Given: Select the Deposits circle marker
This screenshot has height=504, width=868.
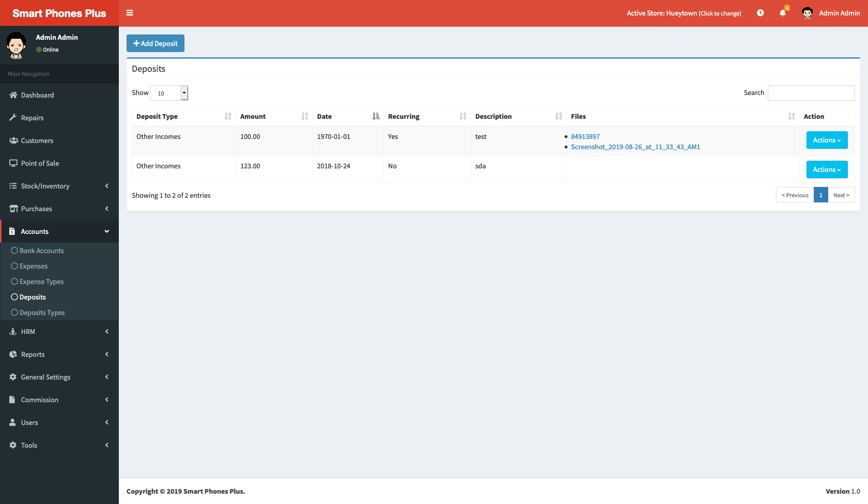Looking at the screenshot, I should coord(14,297).
